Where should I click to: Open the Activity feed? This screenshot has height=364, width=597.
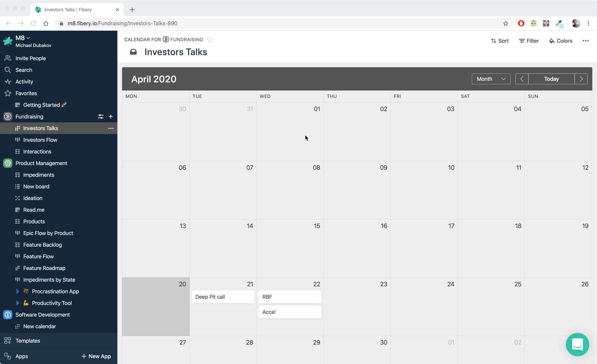(24, 82)
